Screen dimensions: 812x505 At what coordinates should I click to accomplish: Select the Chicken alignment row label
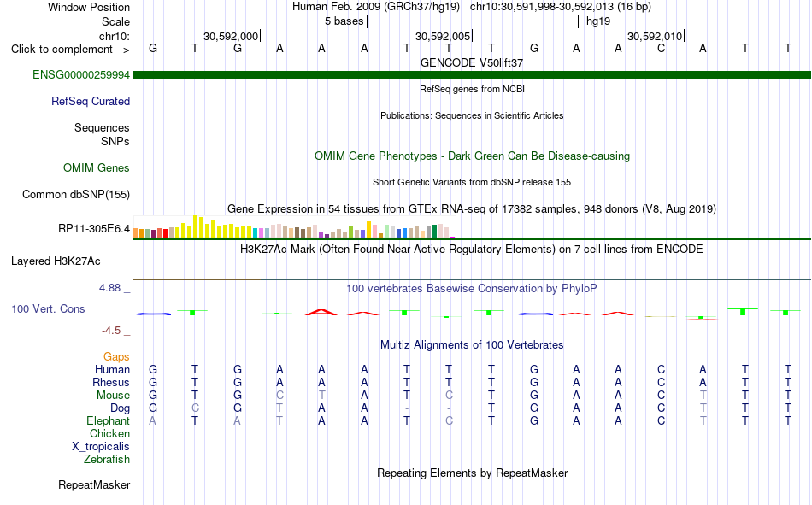pyautogui.click(x=109, y=433)
